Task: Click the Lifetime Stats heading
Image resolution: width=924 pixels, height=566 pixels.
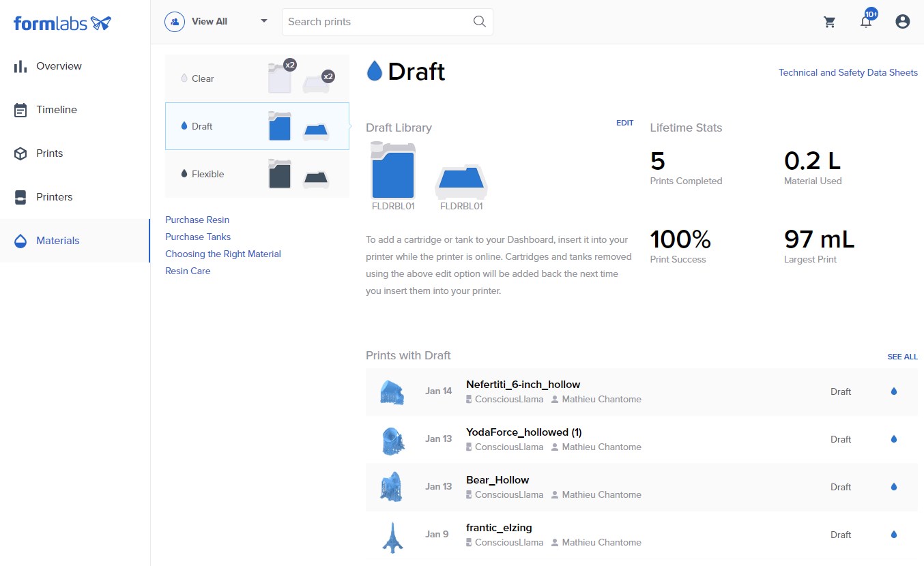Action: (686, 128)
